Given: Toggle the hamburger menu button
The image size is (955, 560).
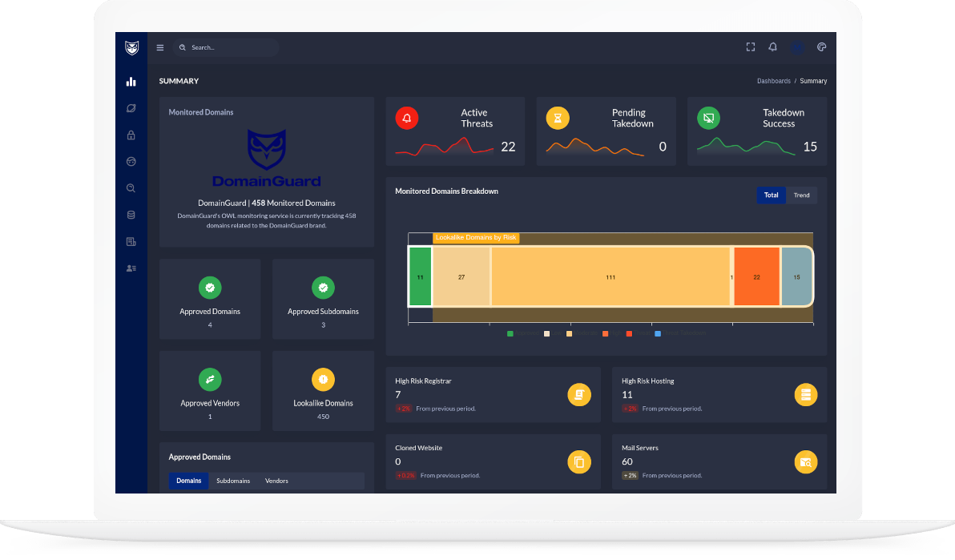Looking at the screenshot, I should (160, 47).
